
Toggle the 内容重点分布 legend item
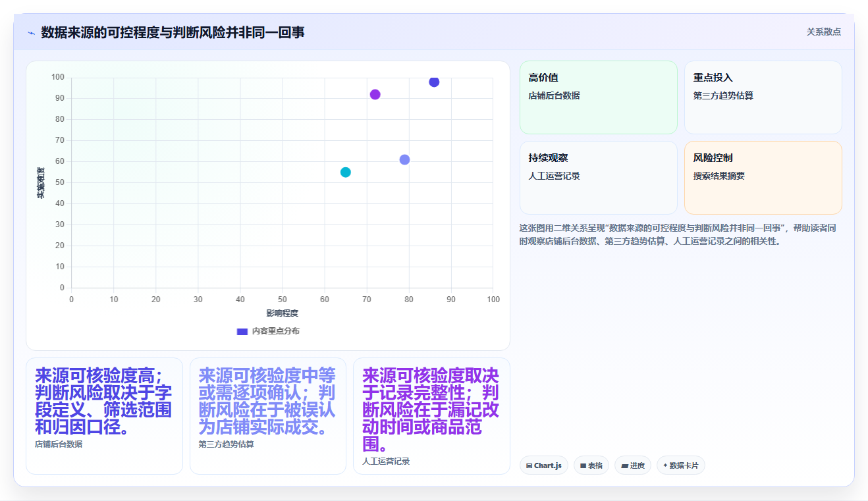point(268,331)
